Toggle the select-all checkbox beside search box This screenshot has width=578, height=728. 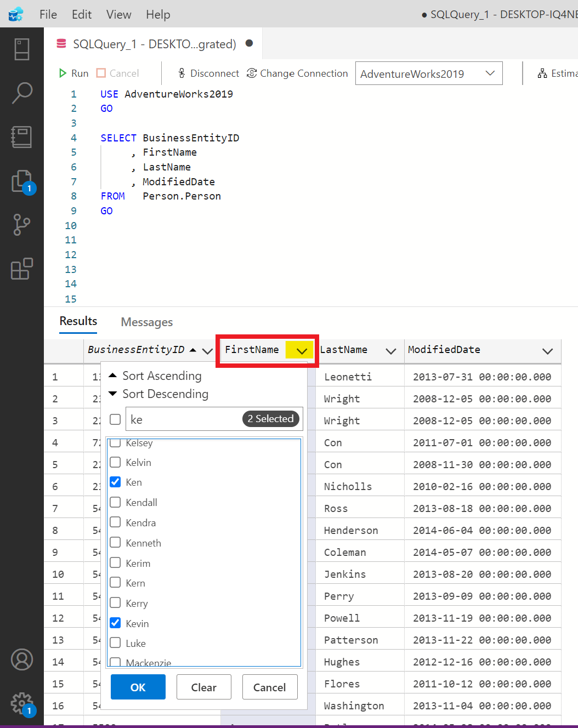click(x=115, y=419)
